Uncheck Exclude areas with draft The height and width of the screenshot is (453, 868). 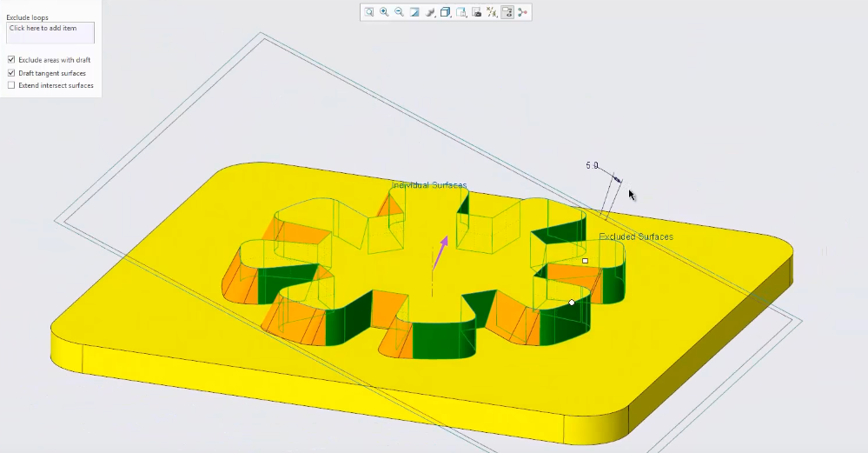tap(11, 60)
